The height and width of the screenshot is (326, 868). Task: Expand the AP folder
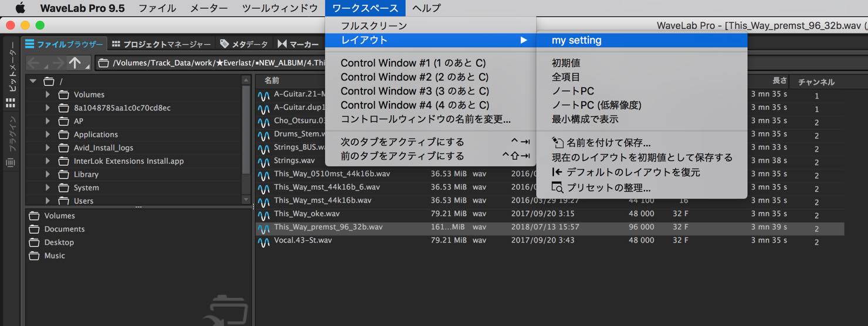point(48,121)
